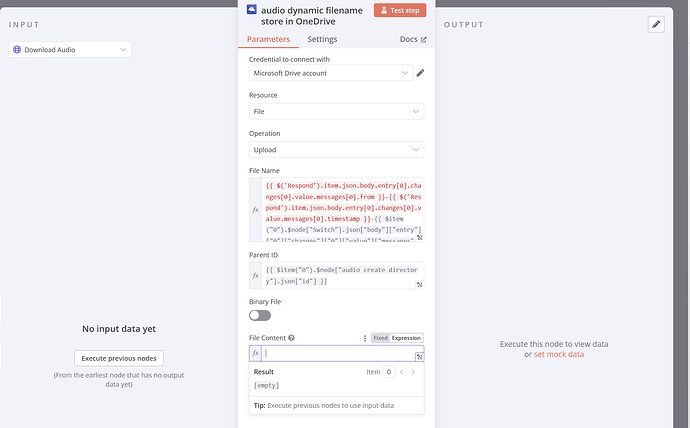Open the Operation dropdown showing Upload
Viewport: 690px width, 428px height.
(x=336, y=150)
